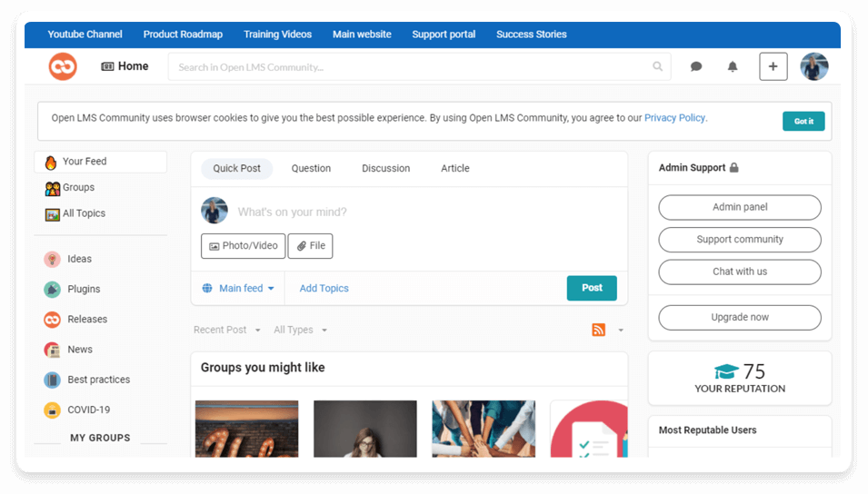The width and height of the screenshot is (868, 494).
Task: Expand the Main feed dropdown
Action: (x=246, y=288)
